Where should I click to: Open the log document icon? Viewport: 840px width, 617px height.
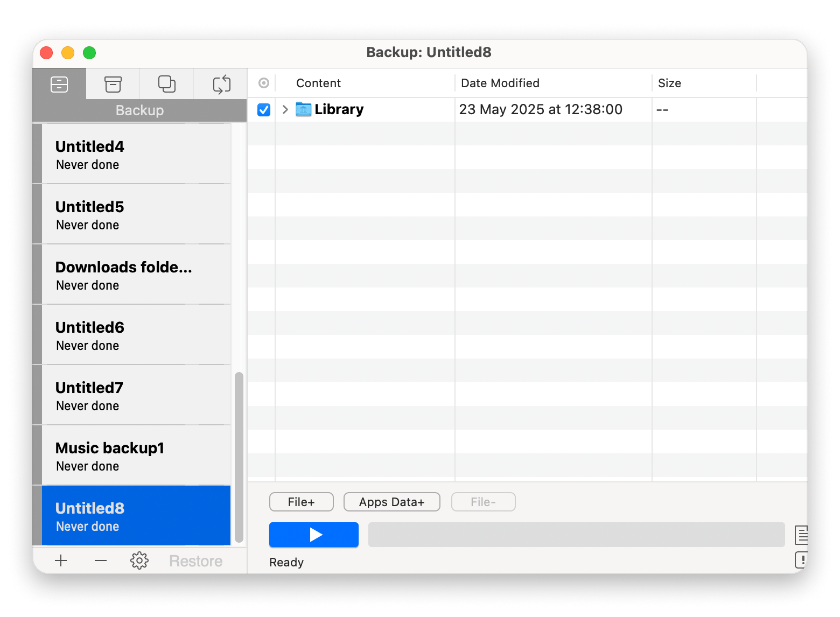click(x=801, y=535)
